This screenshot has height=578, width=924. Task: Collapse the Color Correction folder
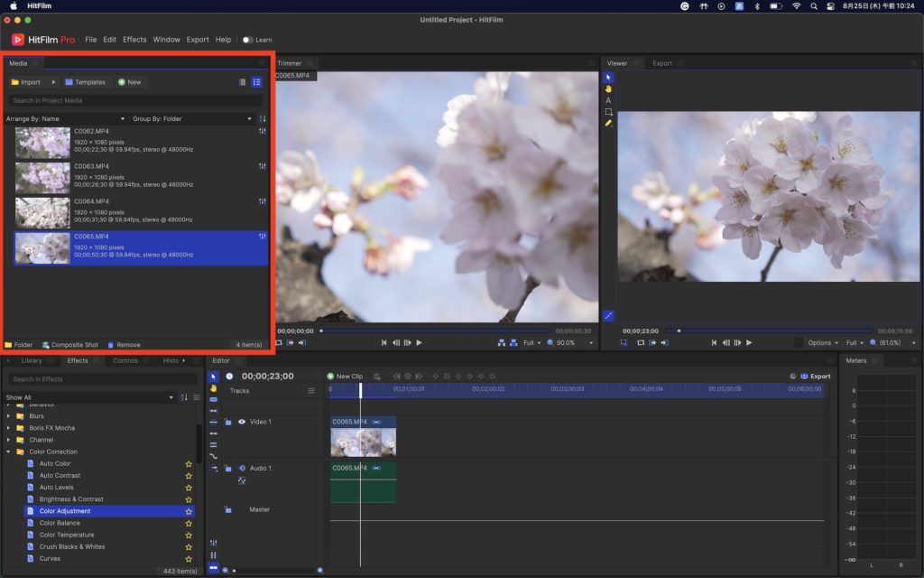[8, 452]
